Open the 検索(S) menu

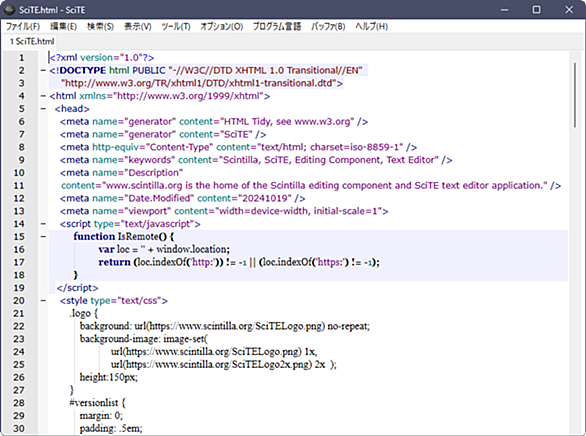coord(100,27)
